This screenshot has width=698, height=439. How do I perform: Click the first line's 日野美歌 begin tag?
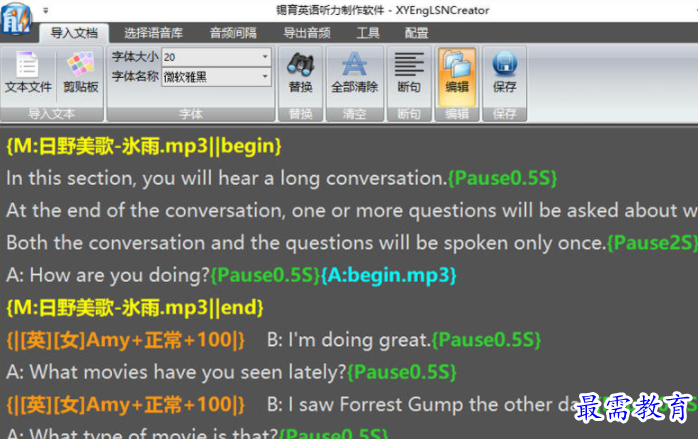[x=144, y=146]
